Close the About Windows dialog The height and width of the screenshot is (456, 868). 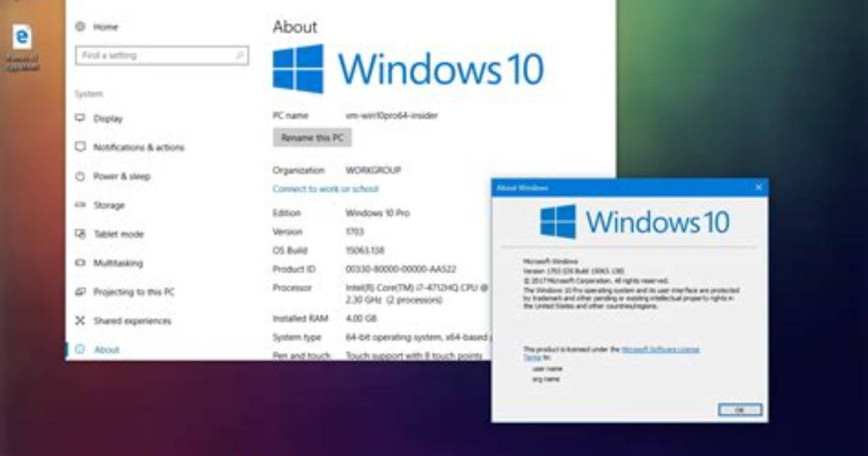[758, 187]
